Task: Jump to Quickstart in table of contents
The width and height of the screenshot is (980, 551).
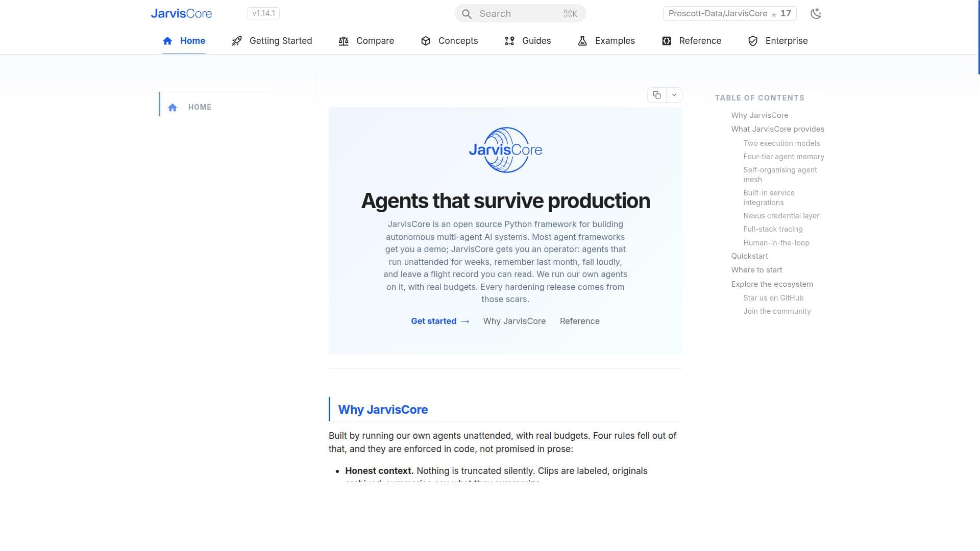Action: pyautogui.click(x=749, y=256)
